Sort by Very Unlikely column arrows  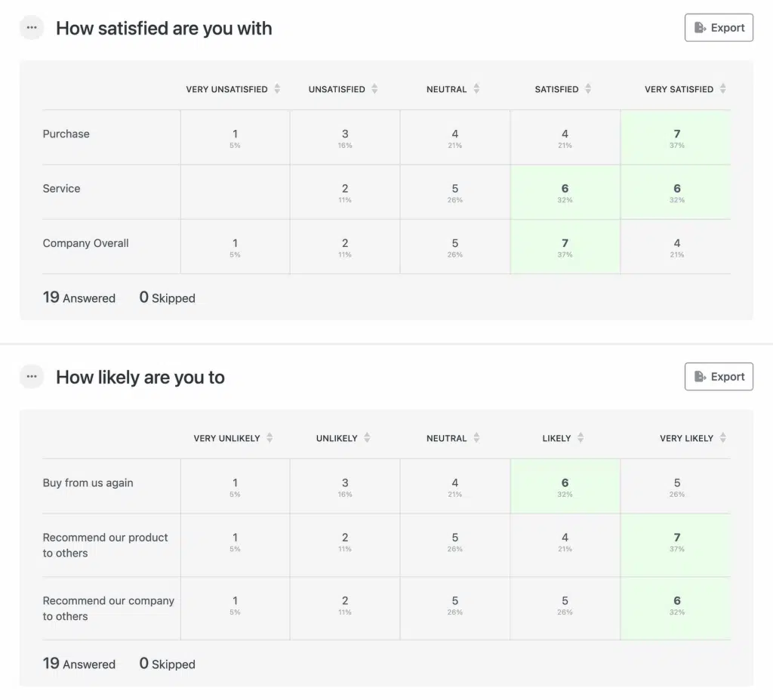point(269,437)
